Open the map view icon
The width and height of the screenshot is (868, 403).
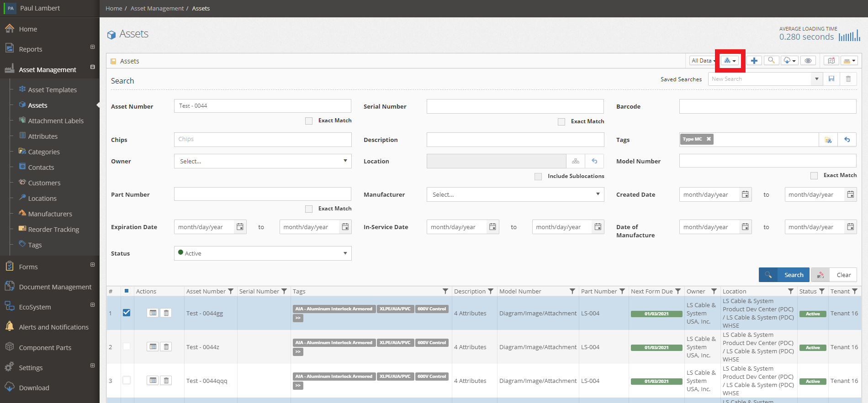[831, 61]
